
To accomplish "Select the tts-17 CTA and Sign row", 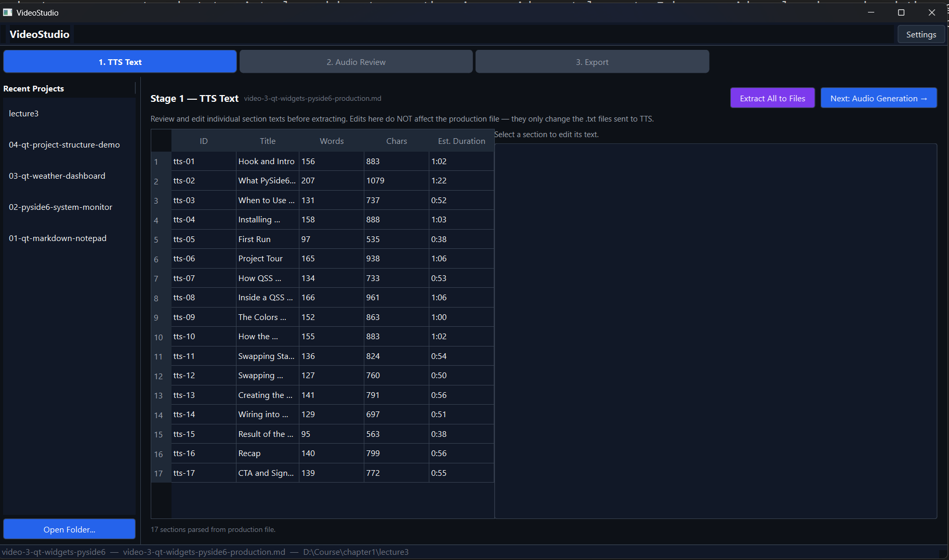I will [x=266, y=473].
